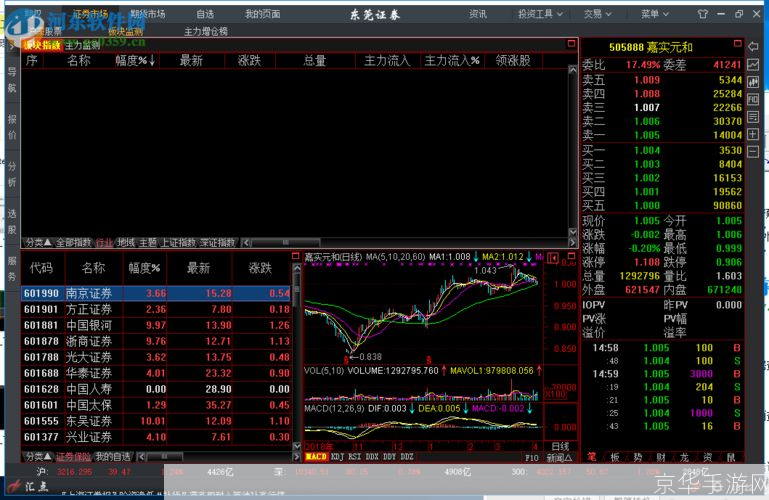Click the F10 button below chart
Image resolution: width=769 pixels, height=500 pixels.
[x=532, y=458]
